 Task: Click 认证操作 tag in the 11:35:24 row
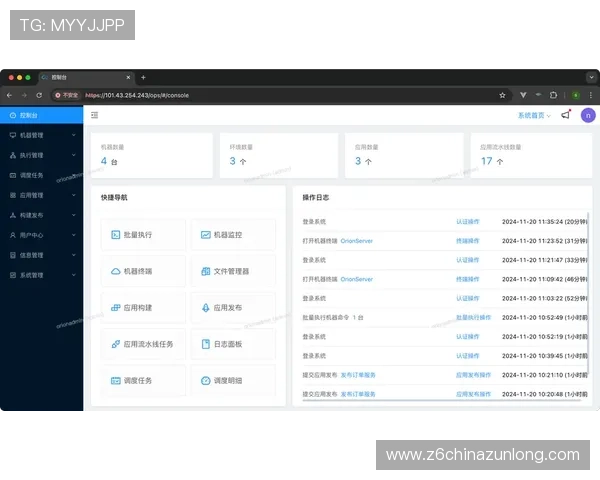click(468, 222)
